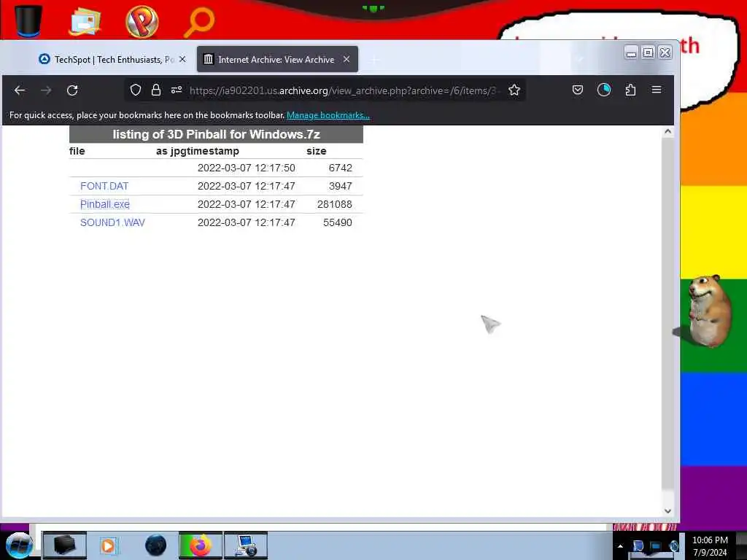Click the grayed forward arrow
This screenshot has height=560, width=747.
(46, 90)
